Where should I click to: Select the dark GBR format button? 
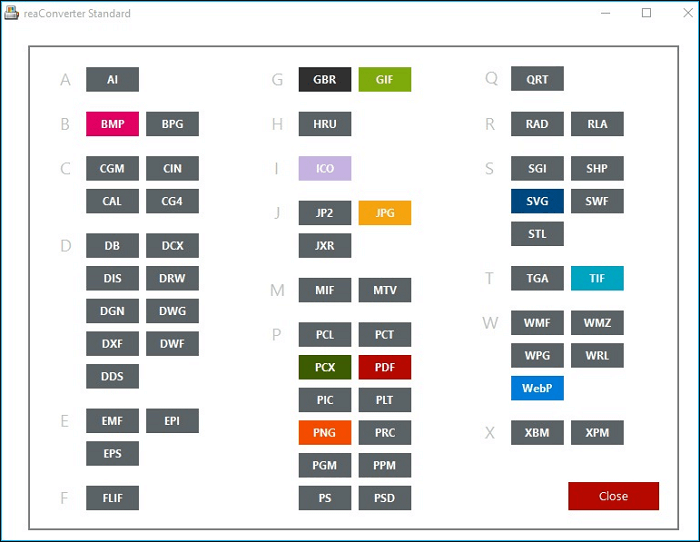[325, 79]
